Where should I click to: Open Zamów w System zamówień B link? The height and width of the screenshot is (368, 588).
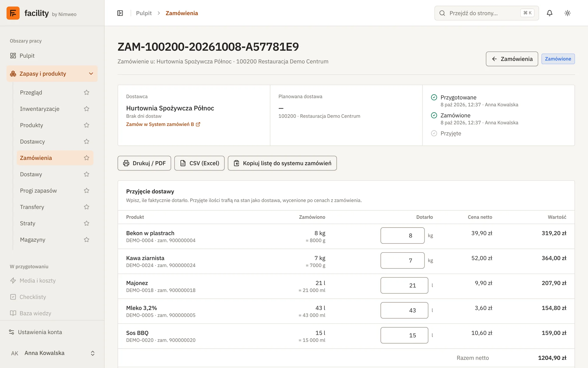tap(163, 124)
